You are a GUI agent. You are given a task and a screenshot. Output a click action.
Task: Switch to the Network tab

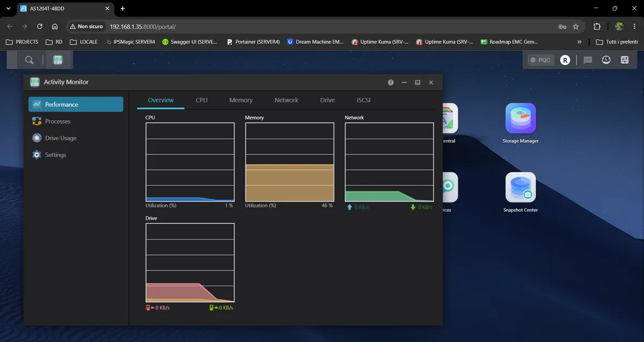tap(287, 100)
